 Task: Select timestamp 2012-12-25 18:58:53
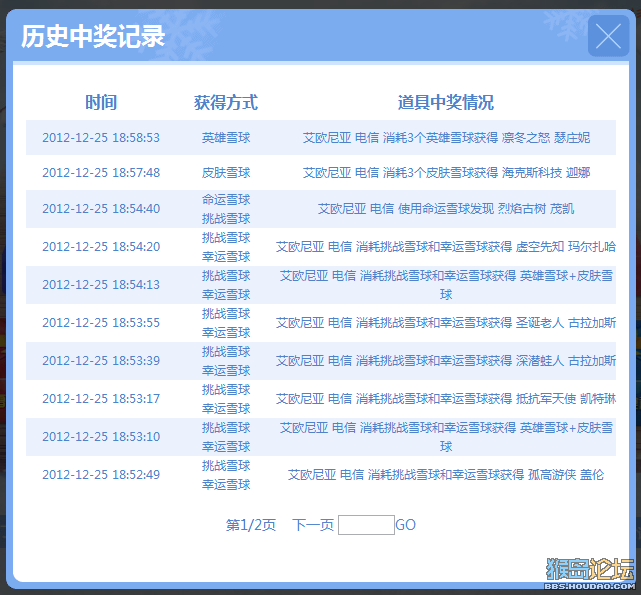(101, 137)
